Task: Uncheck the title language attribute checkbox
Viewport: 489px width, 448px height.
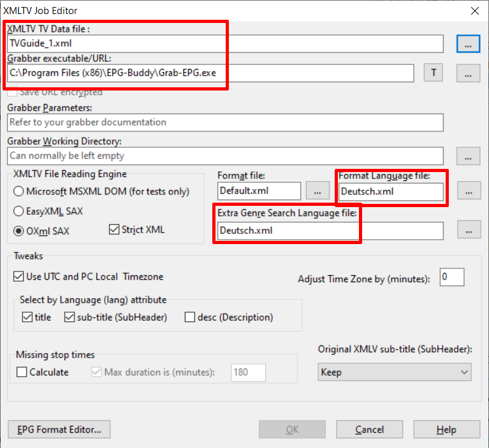Action: tap(27, 317)
